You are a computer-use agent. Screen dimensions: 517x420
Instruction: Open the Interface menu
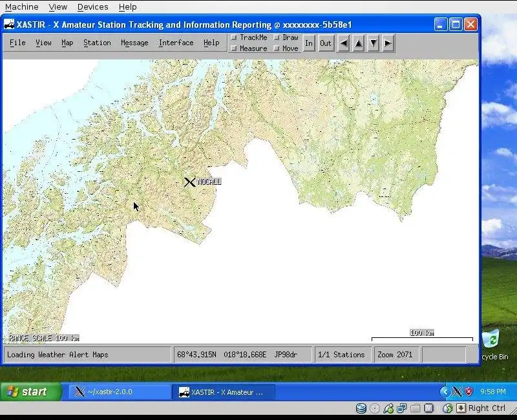176,43
